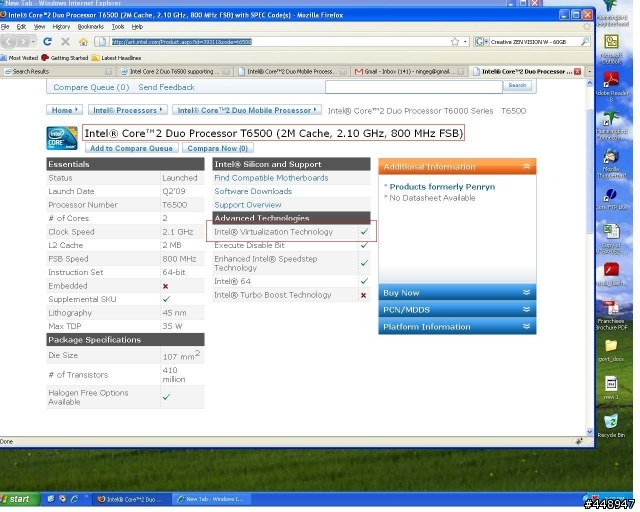Close the Gmail Inbox tab
The height and width of the screenshot is (512, 640).
pos(460,71)
